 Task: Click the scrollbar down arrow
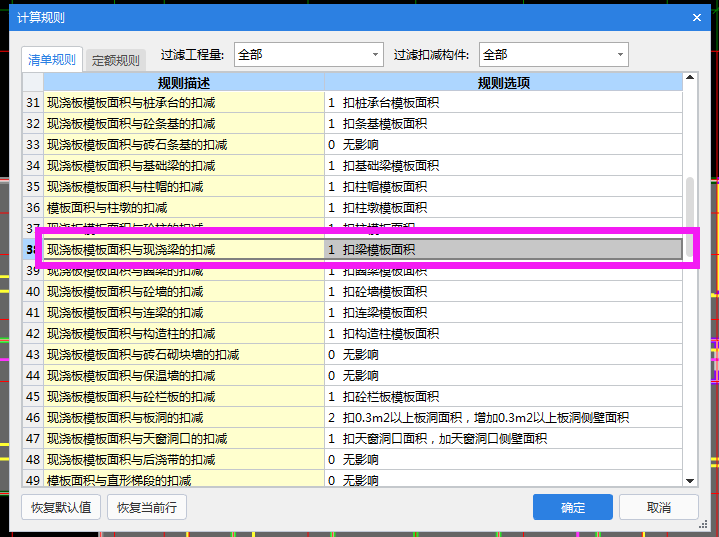pos(690,481)
